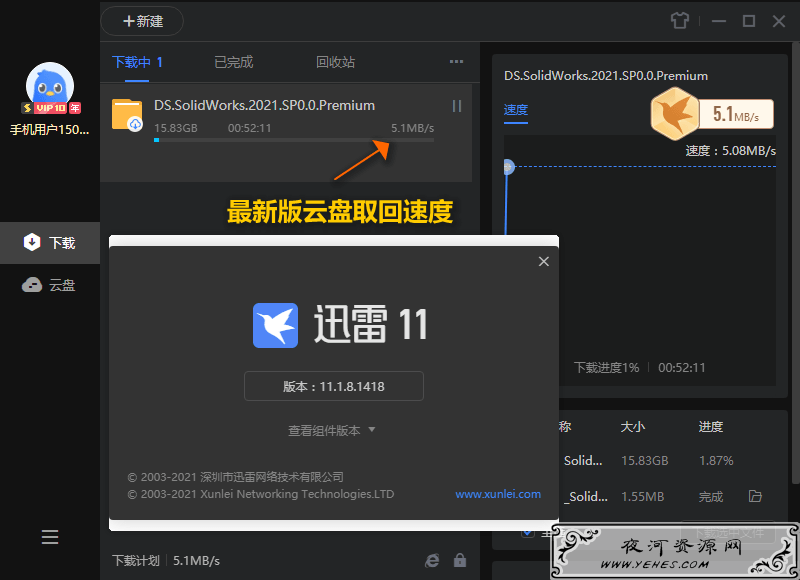Minimize the Xunlei window
Image resolution: width=800 pixels, height=580 pixels.
pyautogui.click(x=719, y=21)
